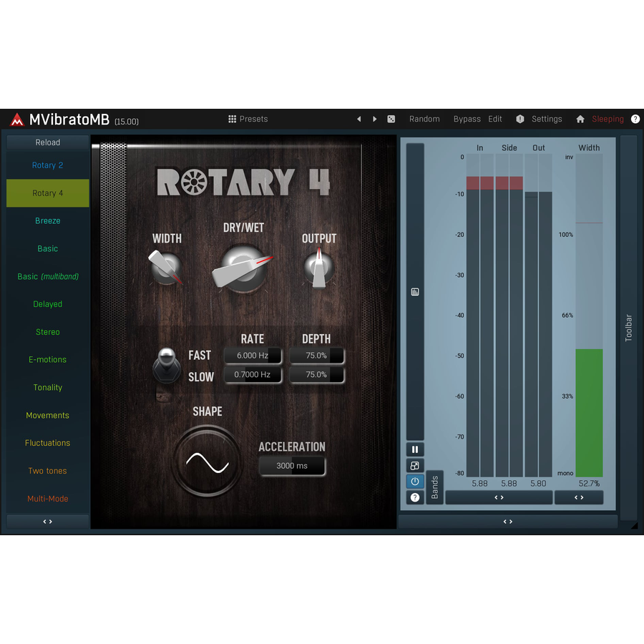This screenshot has width=644, height=644.
Task: Click the Edit button
Action: (x=495, y=119)
